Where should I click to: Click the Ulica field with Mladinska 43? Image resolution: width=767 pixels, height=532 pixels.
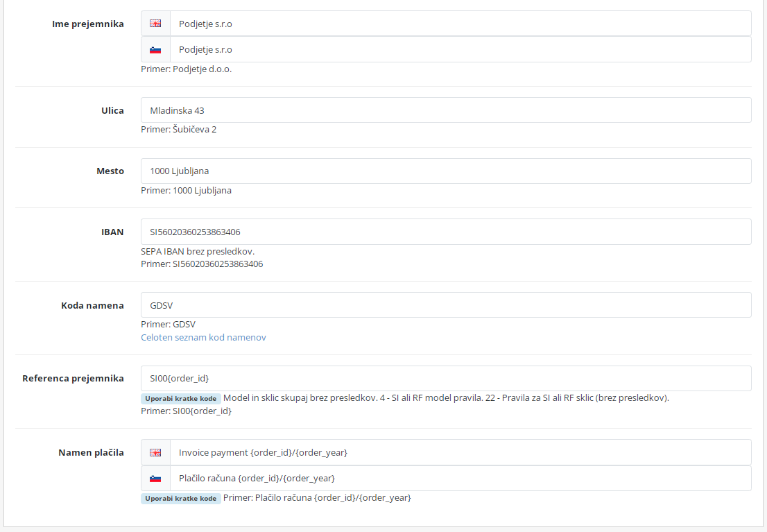[x=445, y=110]
